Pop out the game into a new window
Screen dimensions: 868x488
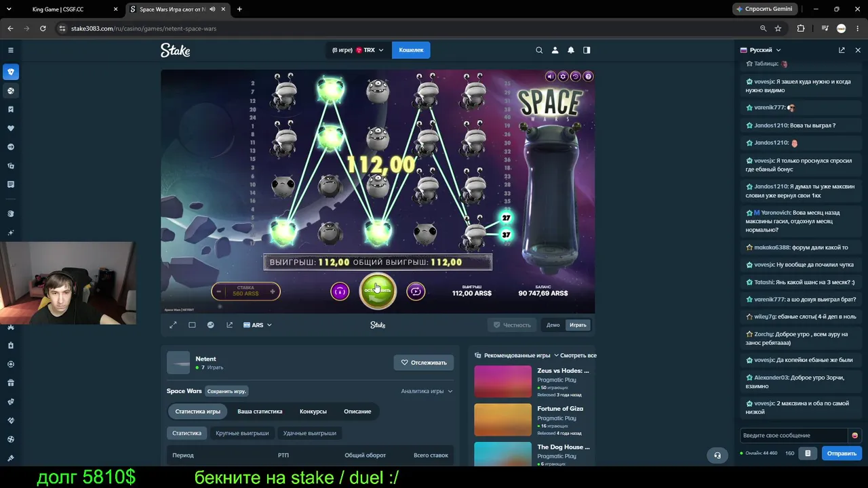point(229,325)
